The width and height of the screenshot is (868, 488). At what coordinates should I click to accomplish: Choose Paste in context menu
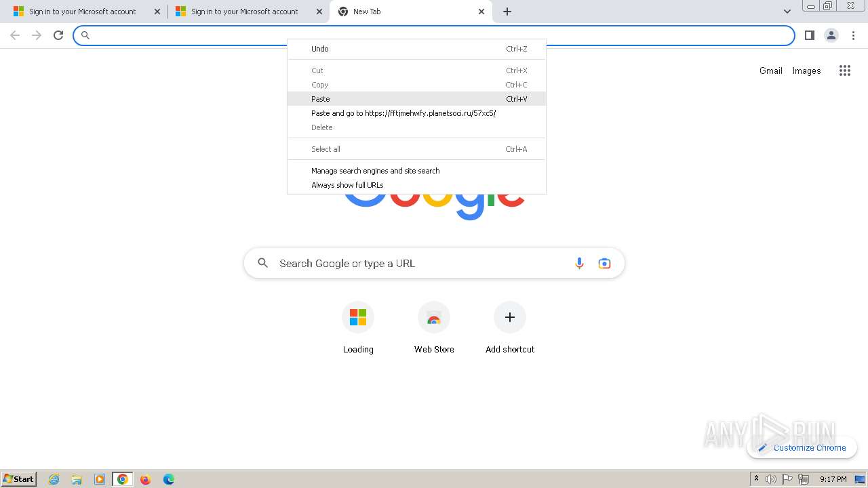[416, 99]
